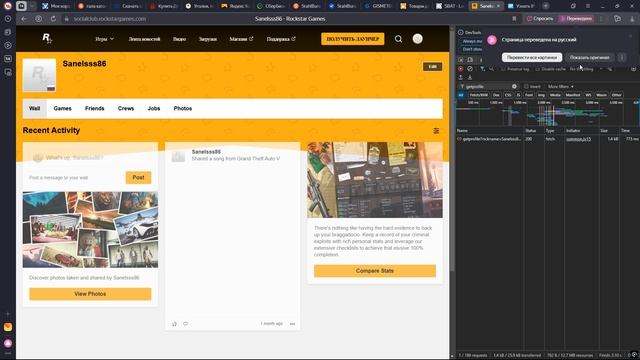Open a new browser tab with plus
Viewport: 640px width, 360px height.
pos(546,6)
